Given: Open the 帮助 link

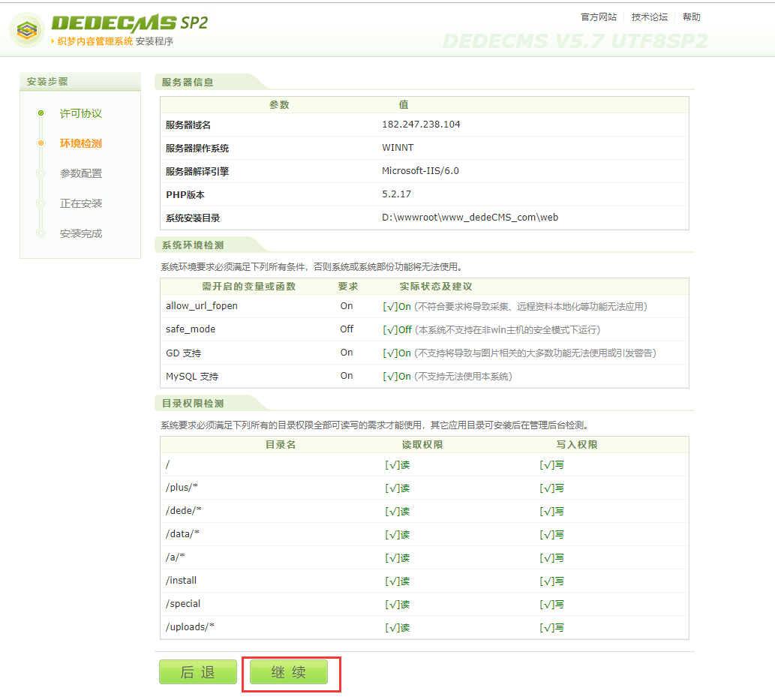Looking at the screenshot, I should [692, 17].
